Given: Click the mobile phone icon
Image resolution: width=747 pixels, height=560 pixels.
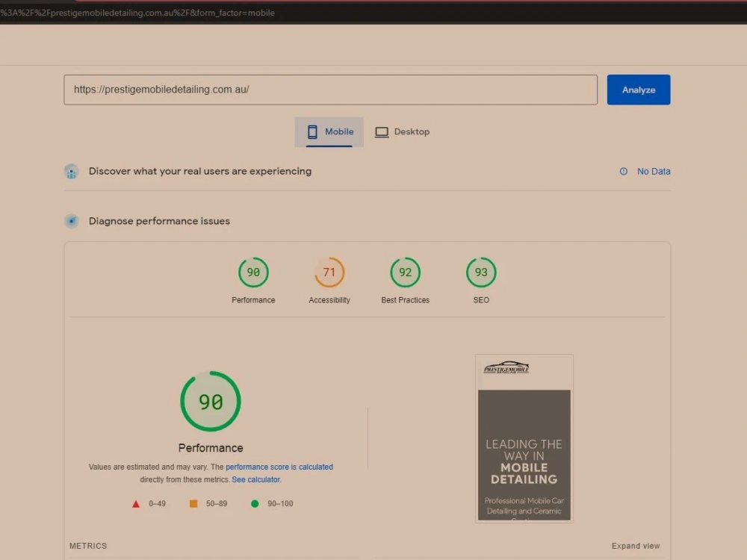Looking at the screenshot, I should 312,132.
